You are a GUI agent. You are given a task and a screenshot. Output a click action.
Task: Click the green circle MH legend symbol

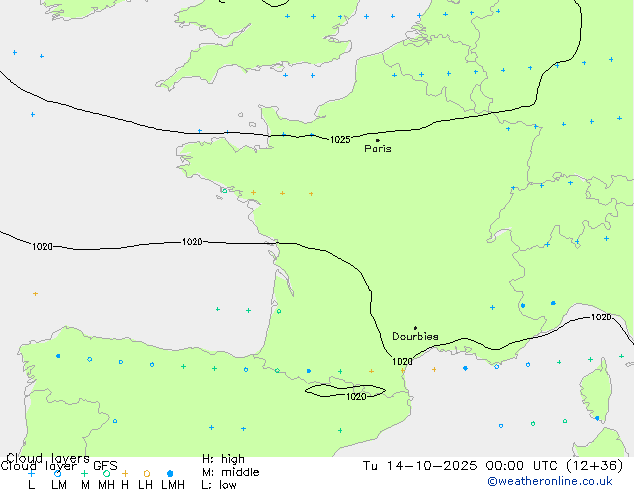point(106,473)
